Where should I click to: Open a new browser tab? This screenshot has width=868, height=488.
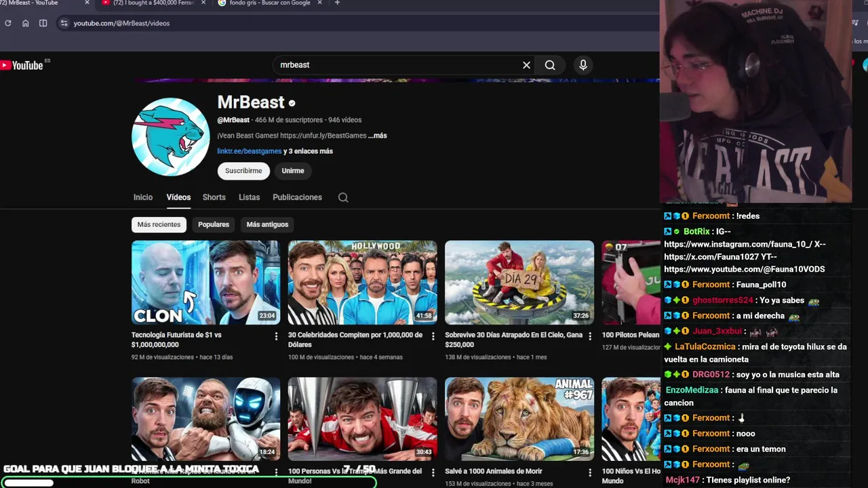(337, 3)
